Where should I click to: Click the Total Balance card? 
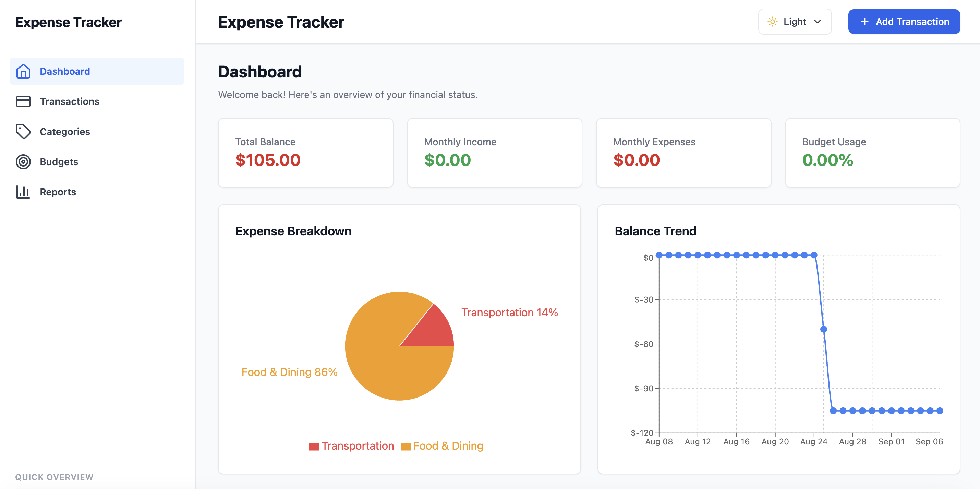pos(305,152)
